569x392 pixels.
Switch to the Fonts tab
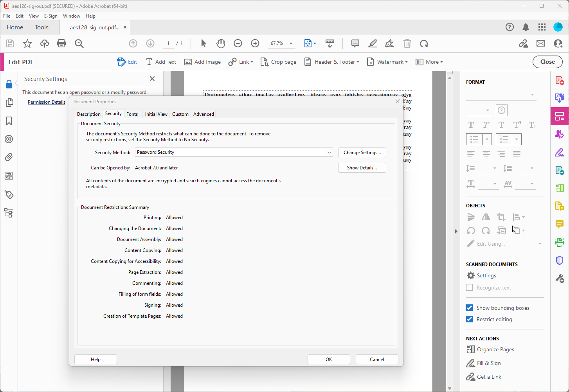132,114
